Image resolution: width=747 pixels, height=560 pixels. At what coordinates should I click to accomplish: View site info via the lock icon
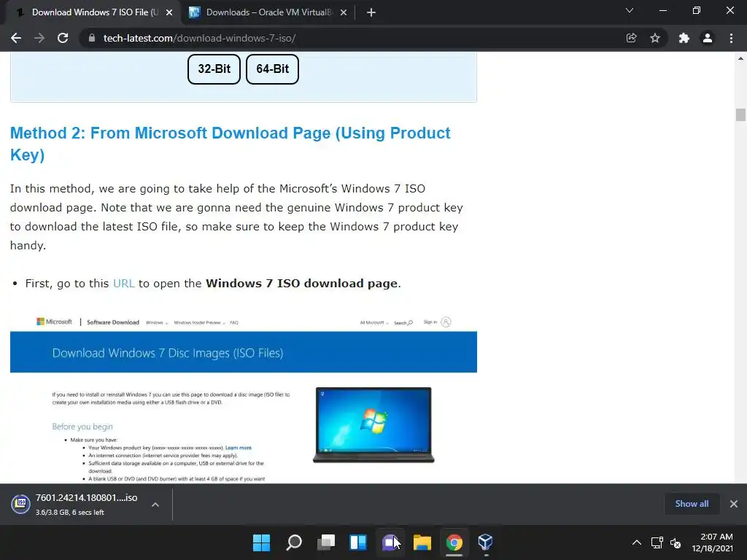92,38
